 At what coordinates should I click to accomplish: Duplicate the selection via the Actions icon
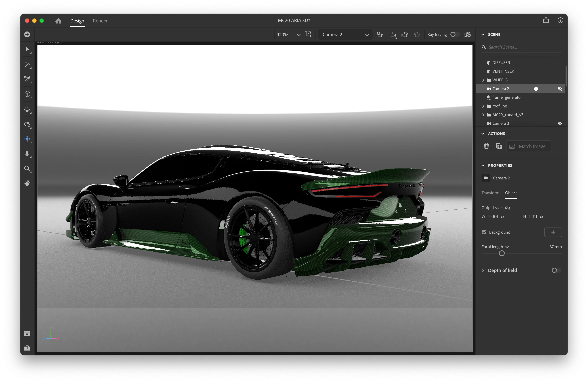click(x=499, y=146)
